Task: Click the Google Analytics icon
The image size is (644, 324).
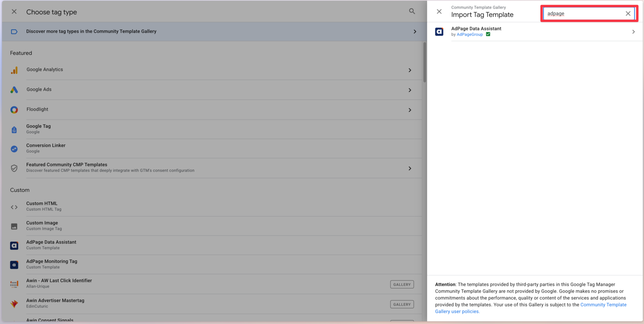Action: click(x=14, y=70)
